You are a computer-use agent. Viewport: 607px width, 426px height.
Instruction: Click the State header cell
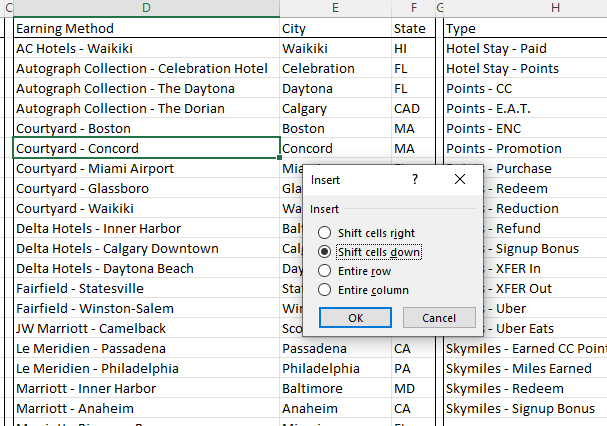point(413,28)
